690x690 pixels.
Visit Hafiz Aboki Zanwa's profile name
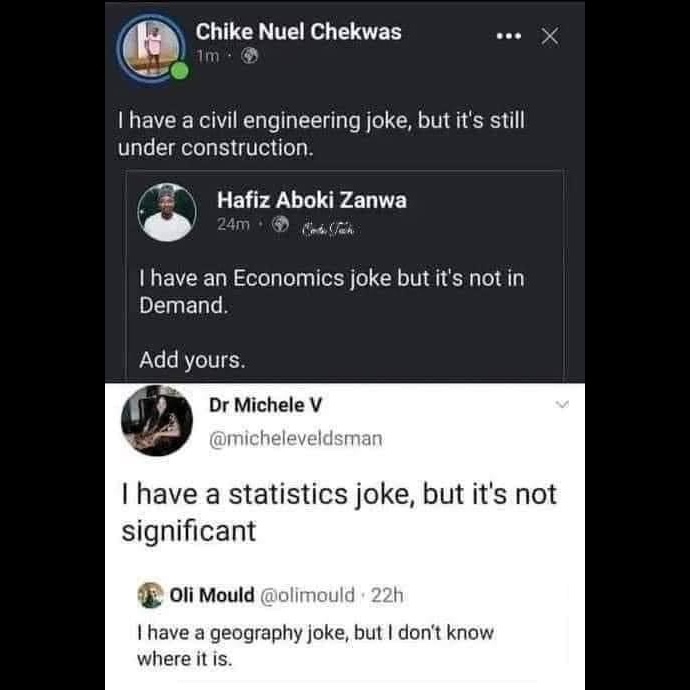(311, 200)
